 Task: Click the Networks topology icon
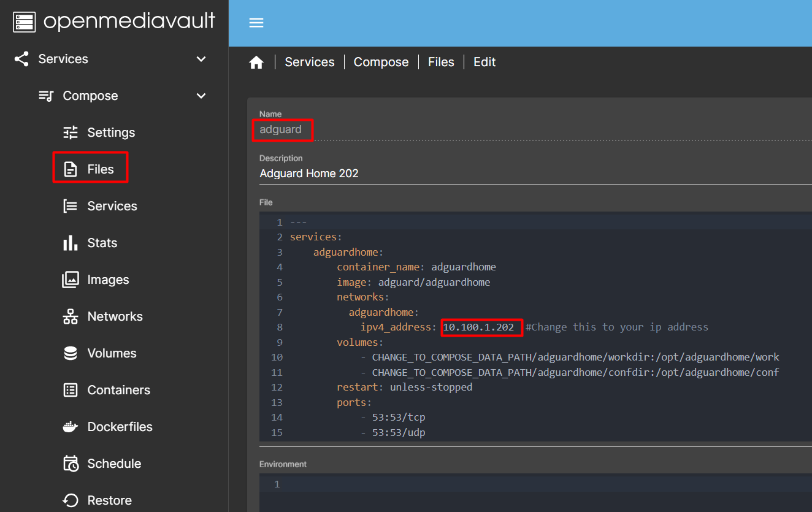coord(71,316)
